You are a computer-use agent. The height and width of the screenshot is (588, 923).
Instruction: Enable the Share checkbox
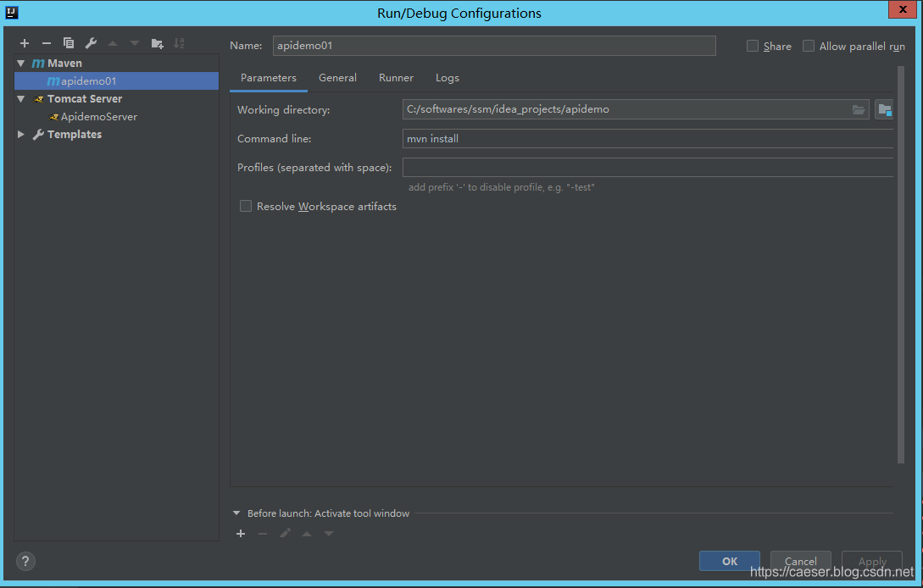point(753,46)
